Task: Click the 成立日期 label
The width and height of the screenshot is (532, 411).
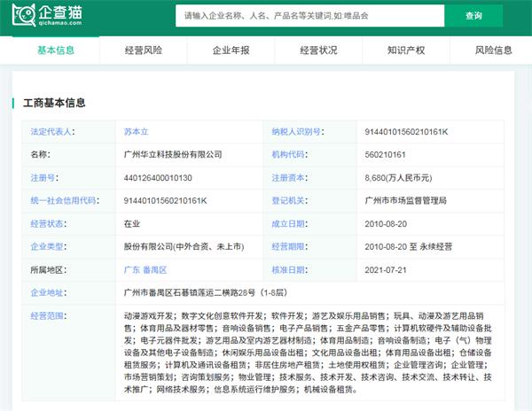Action: [x=288, y=223]
